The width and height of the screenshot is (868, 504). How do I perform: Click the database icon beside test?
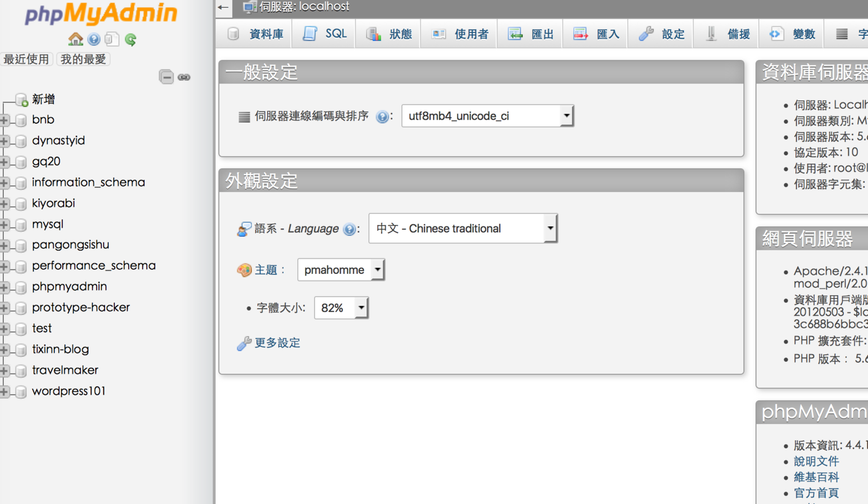tap(21, 329)
